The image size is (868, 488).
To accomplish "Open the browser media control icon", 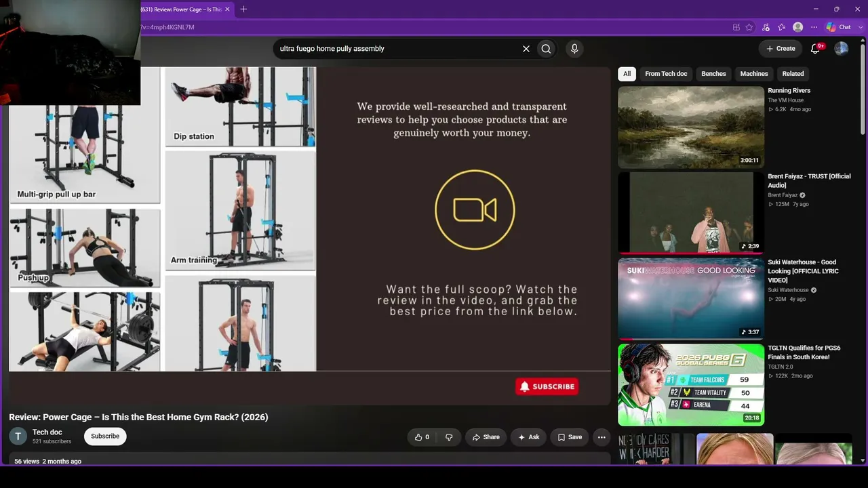I will point(766,27).
